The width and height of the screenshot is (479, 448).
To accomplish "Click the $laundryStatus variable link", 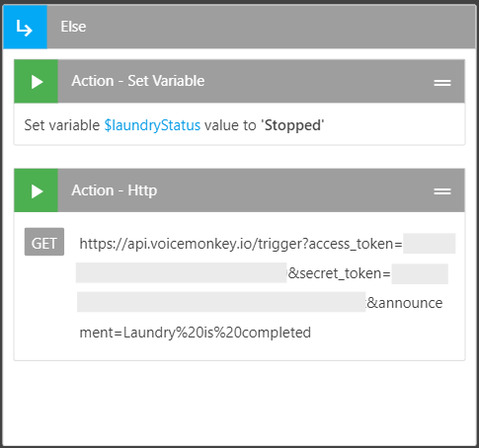I will click(x=152, y=125).
